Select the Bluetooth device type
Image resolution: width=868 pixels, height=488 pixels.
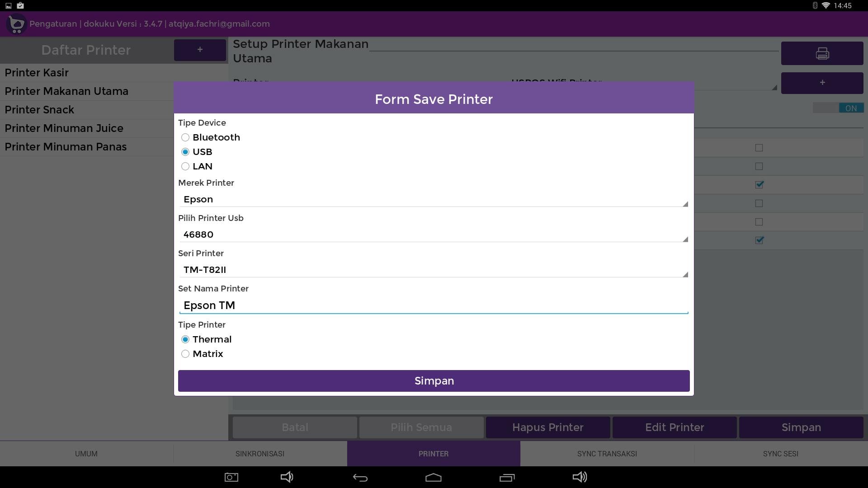(185, 137)
